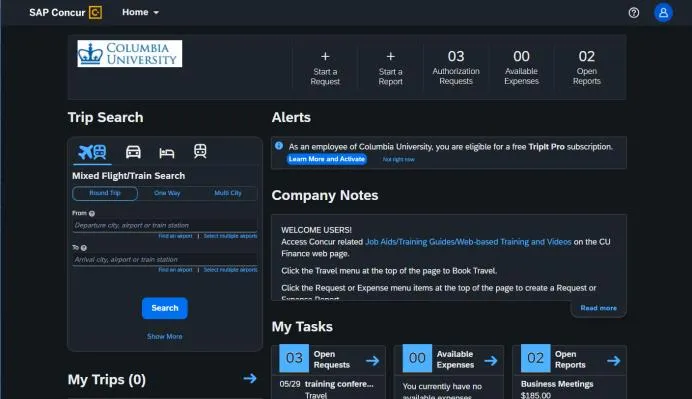Click the From departure city field

[165, 225]
